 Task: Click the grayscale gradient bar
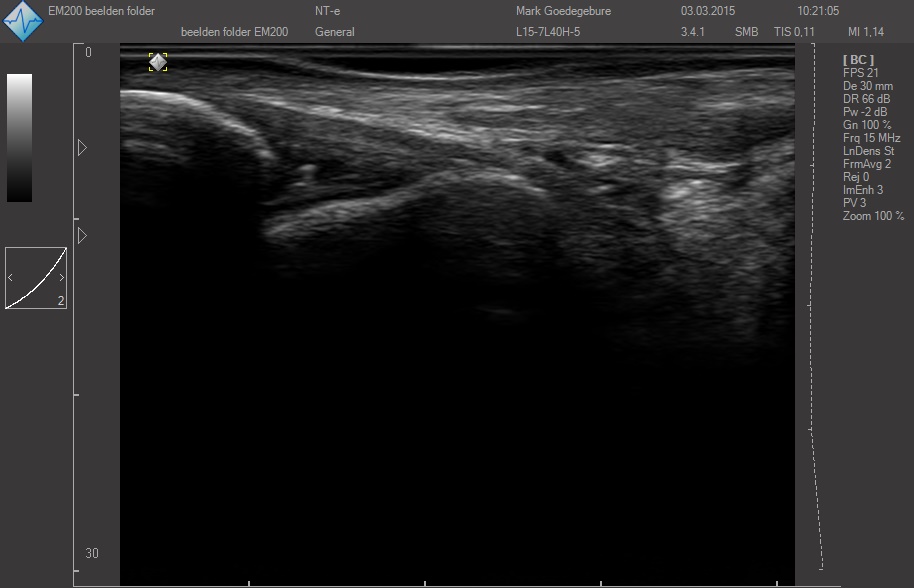click(20, 137)
